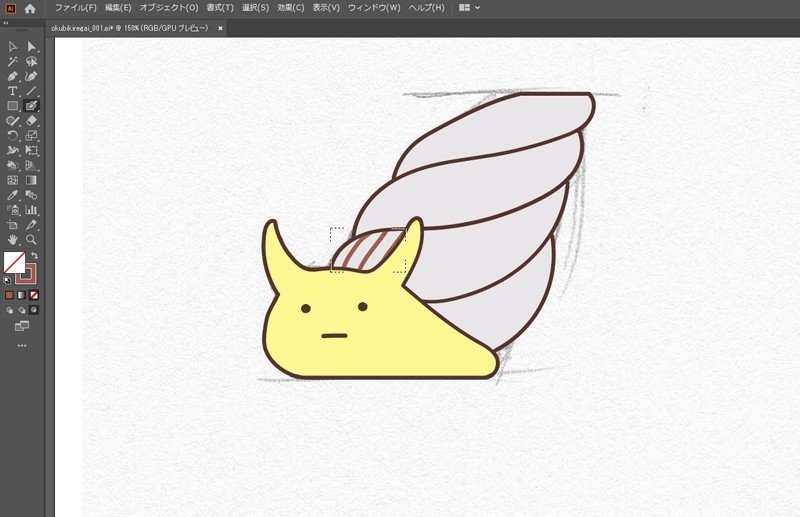Select the Blend tool
800x517 pixels.
pyautogui.click(x=32, y=195)
